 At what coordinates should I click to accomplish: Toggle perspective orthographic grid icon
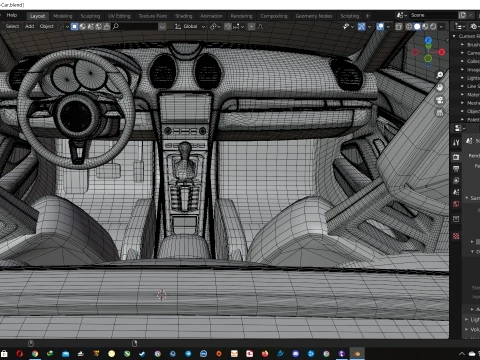440,113
